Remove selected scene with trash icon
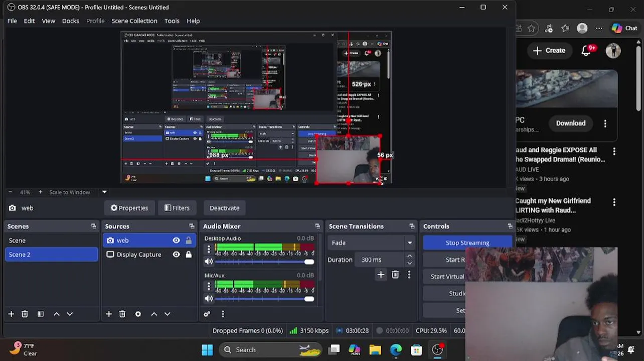644x361 pixels. tap(25, 314)
